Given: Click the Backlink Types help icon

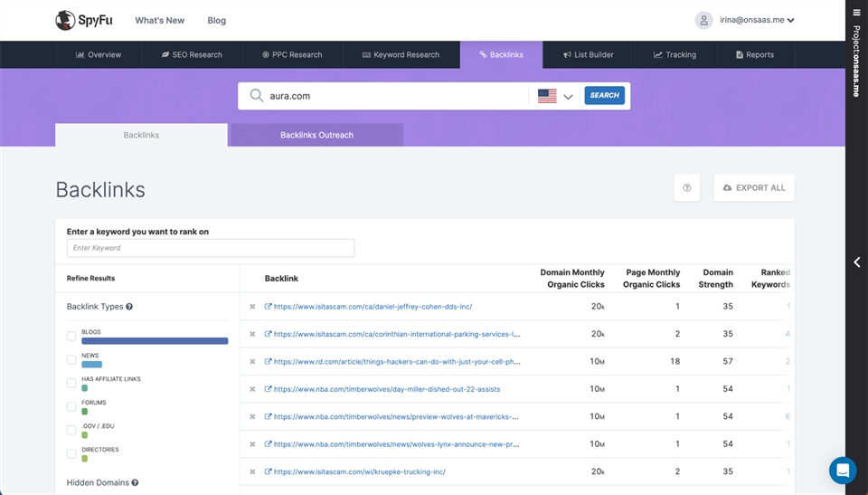Looking at the screenshot, I should point(129,307).
